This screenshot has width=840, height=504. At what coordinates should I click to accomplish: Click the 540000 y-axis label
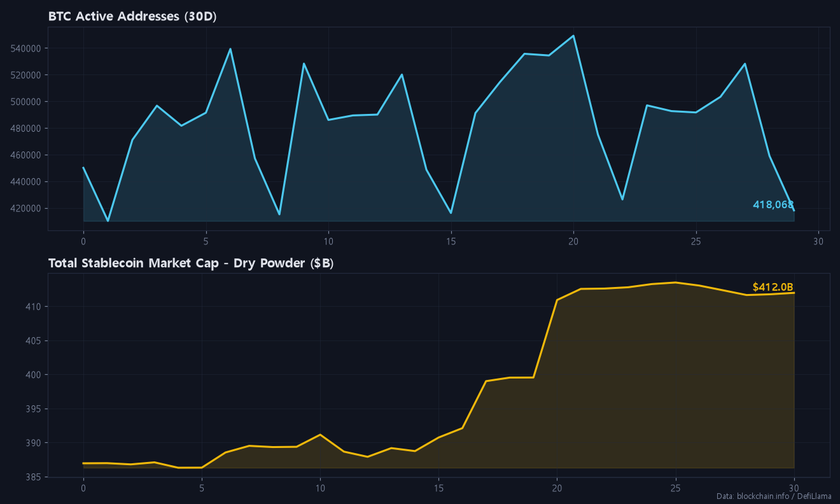[x=27, y=48]
